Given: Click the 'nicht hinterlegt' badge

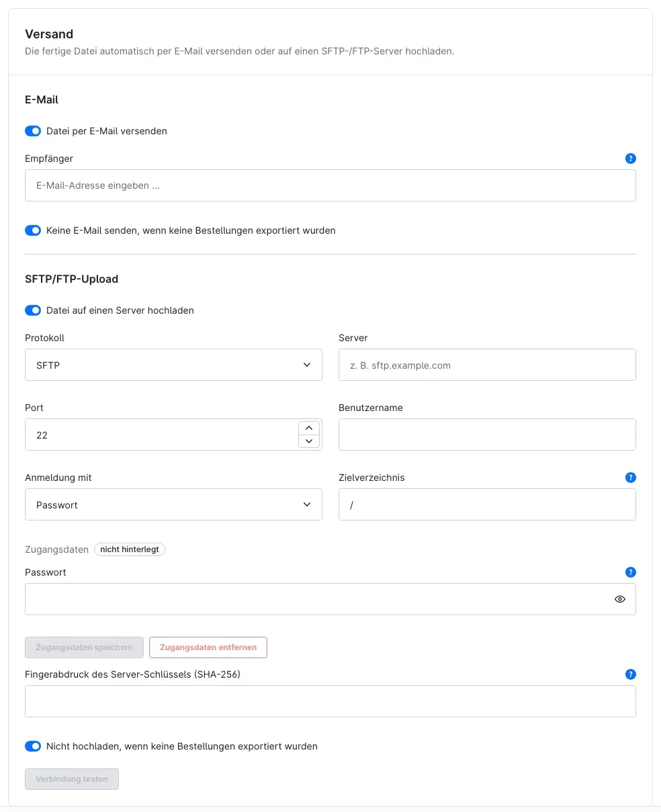Looking at the screenshot, I should pos(130,549).
